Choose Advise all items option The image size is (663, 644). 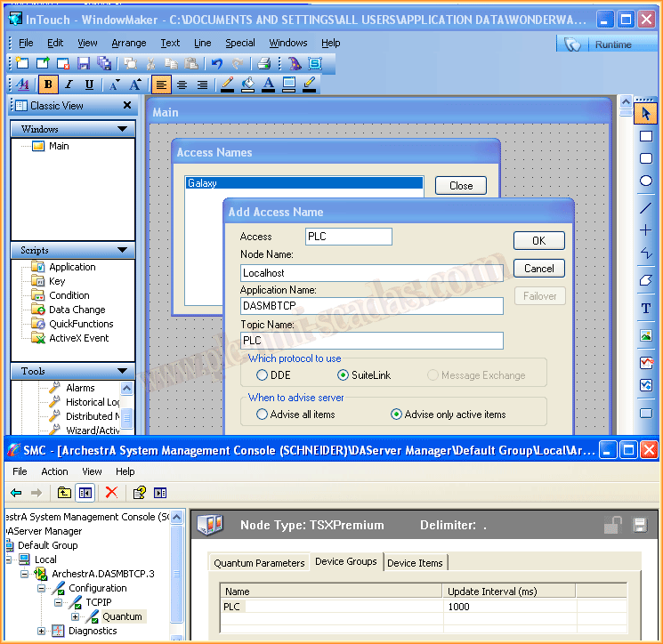click(262, 415)
